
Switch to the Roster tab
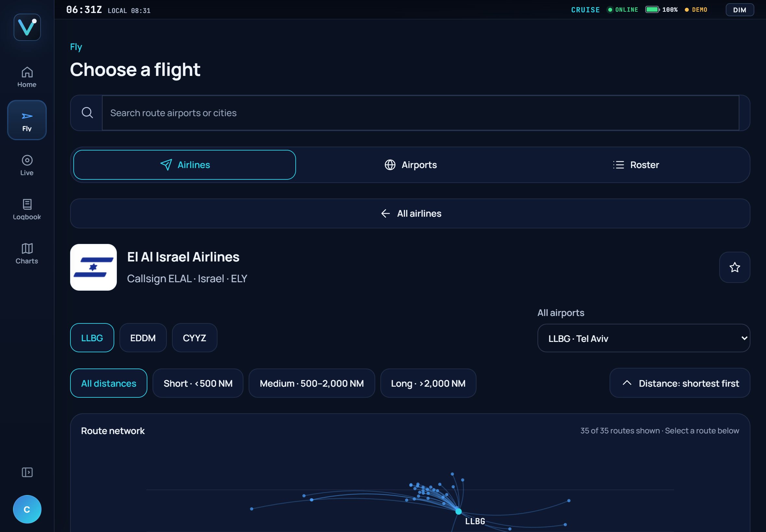point(636,165)
